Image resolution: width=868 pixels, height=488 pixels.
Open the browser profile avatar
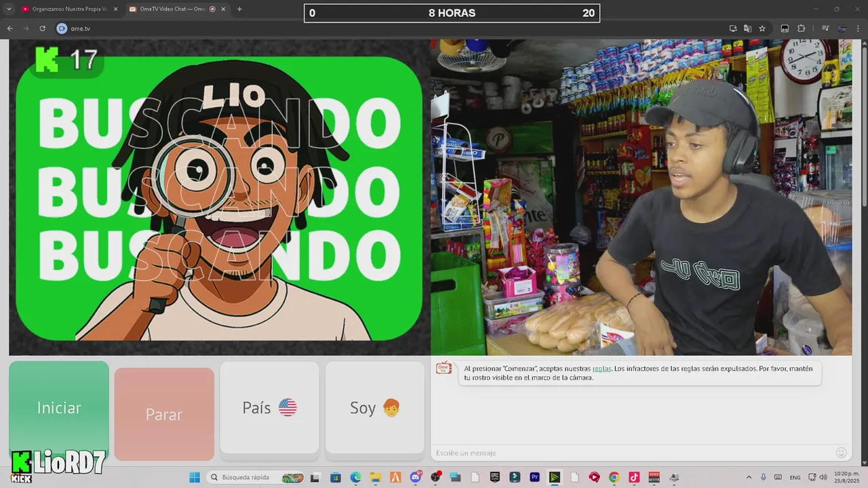pos(842,28)
